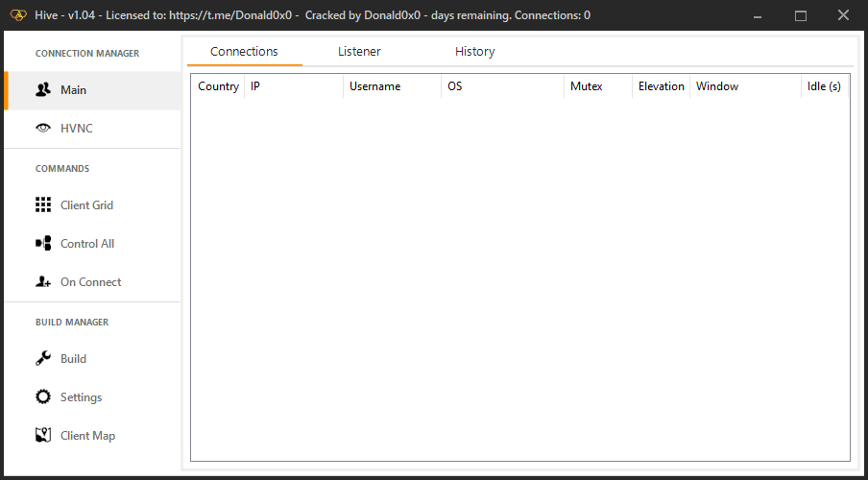Click the Client Map icon
This screenshot has width=868, height=480.
(43, 436)
